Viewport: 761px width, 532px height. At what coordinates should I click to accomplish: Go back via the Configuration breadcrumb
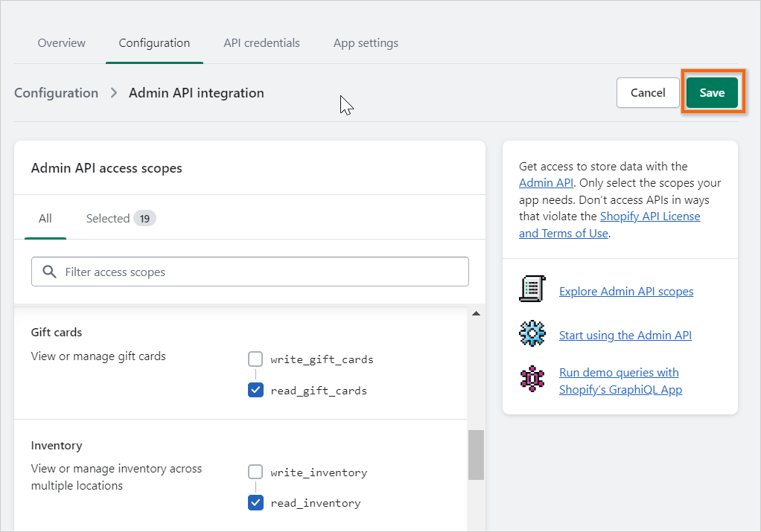[57, 92]
